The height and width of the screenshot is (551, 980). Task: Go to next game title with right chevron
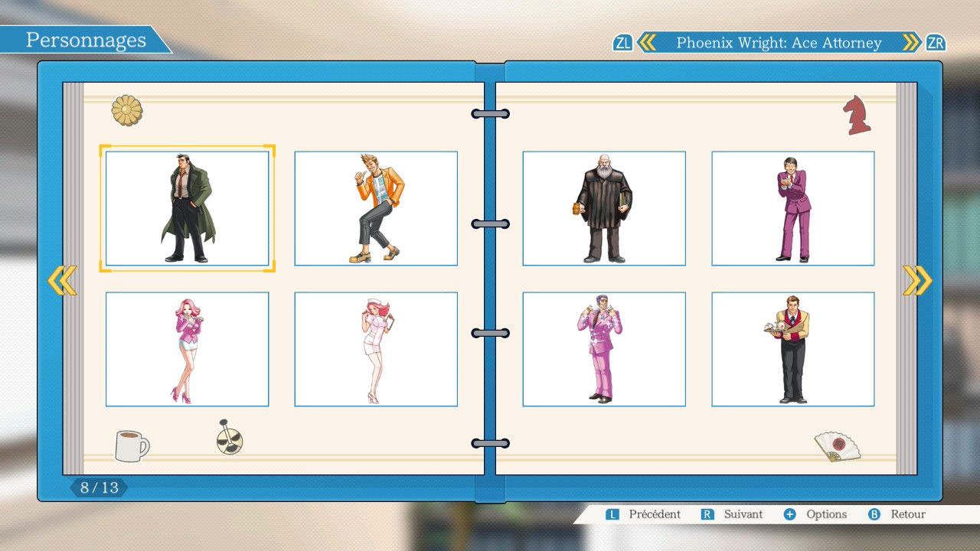(910, 43)
